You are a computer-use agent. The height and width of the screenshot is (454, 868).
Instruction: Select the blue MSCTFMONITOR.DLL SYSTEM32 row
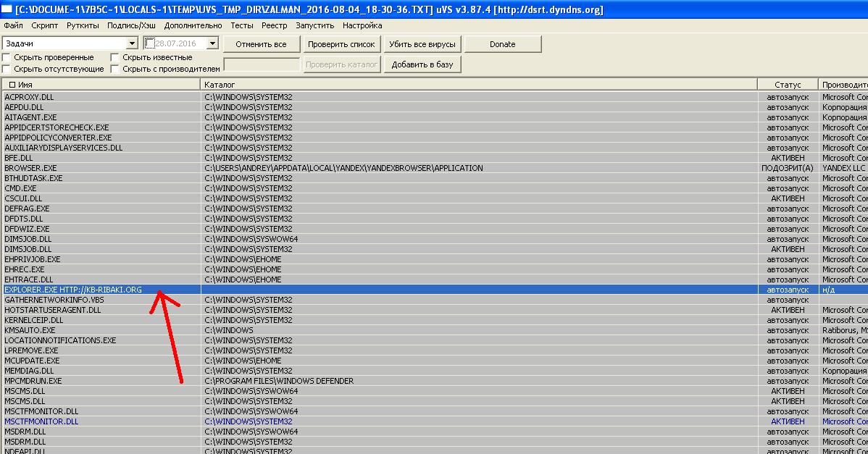tap(434, 421)
